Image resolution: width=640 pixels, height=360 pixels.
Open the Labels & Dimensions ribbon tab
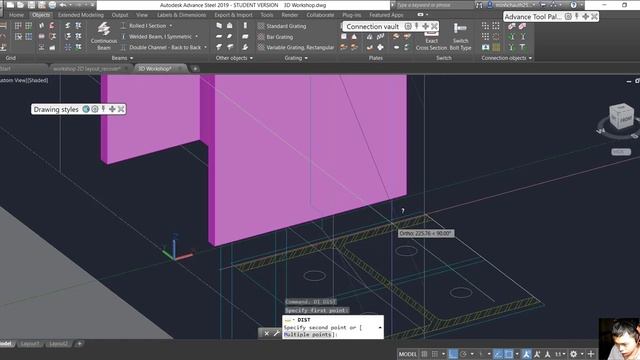pos(181,15)
